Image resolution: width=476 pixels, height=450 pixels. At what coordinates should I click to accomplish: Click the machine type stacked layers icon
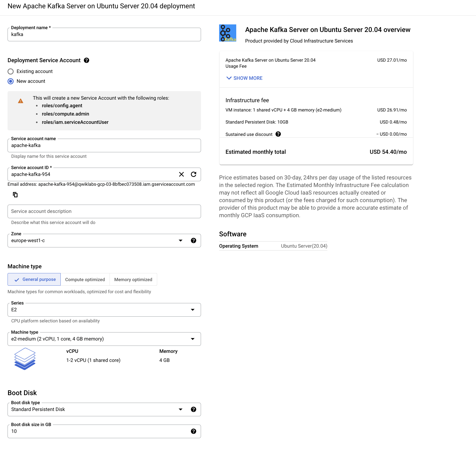[25, 359]
